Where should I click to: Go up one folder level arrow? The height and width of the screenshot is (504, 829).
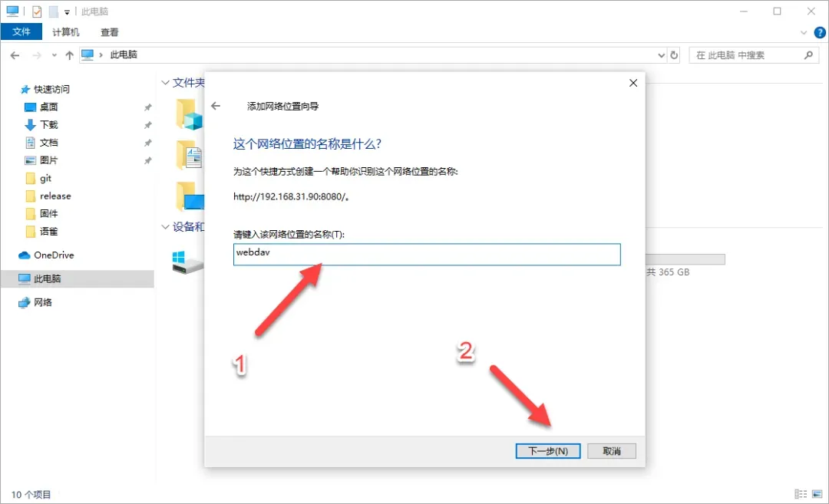click(x=69, y=55)
